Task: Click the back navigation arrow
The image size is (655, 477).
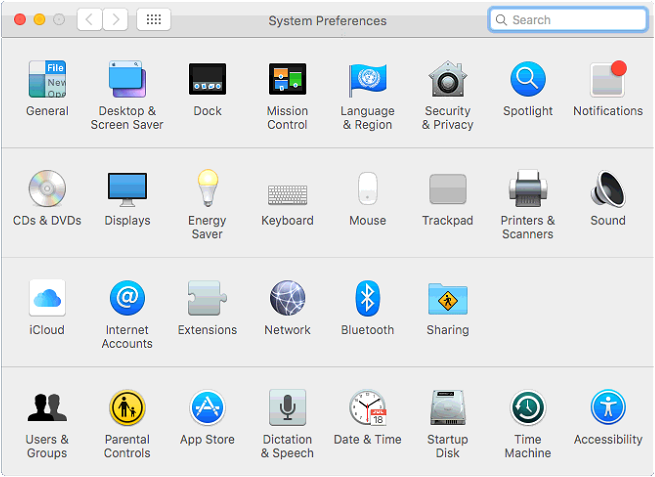Action: tap(89, 20)
